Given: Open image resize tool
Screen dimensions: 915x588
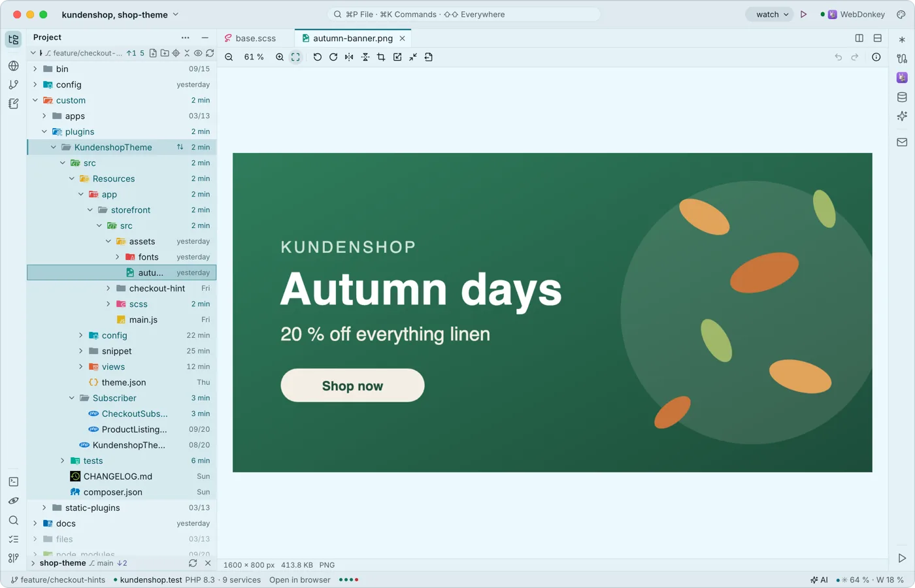Looking at the screenshot, I should [x=397, y=57].
